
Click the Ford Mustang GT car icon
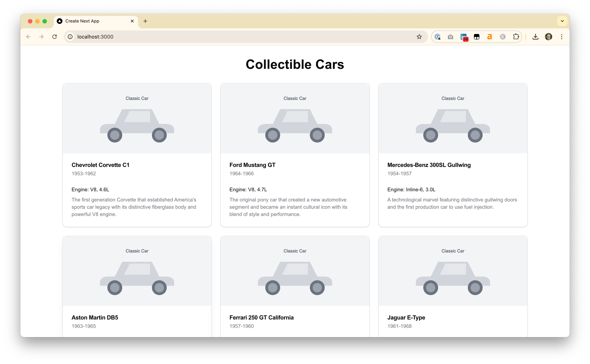(295, 124)
